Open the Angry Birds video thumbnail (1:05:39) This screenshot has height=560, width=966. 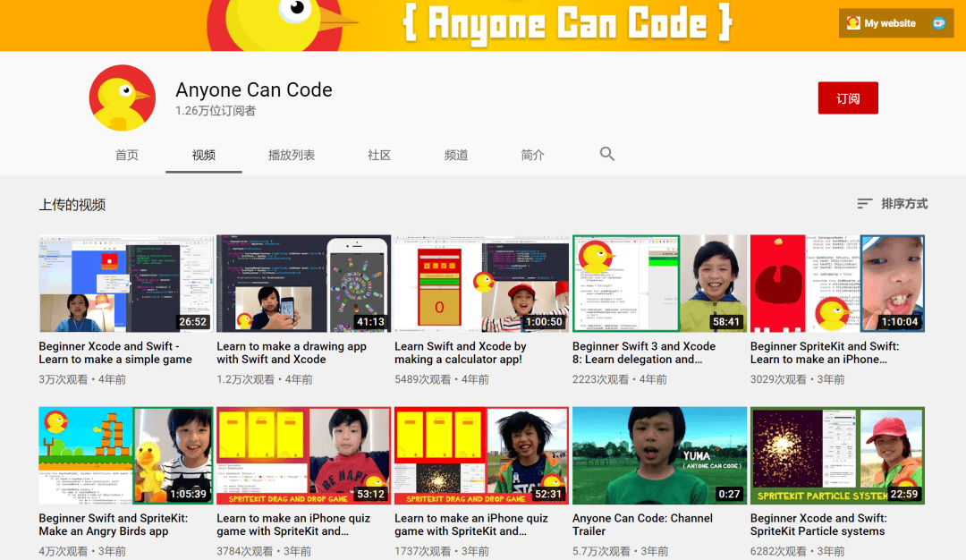126,455
